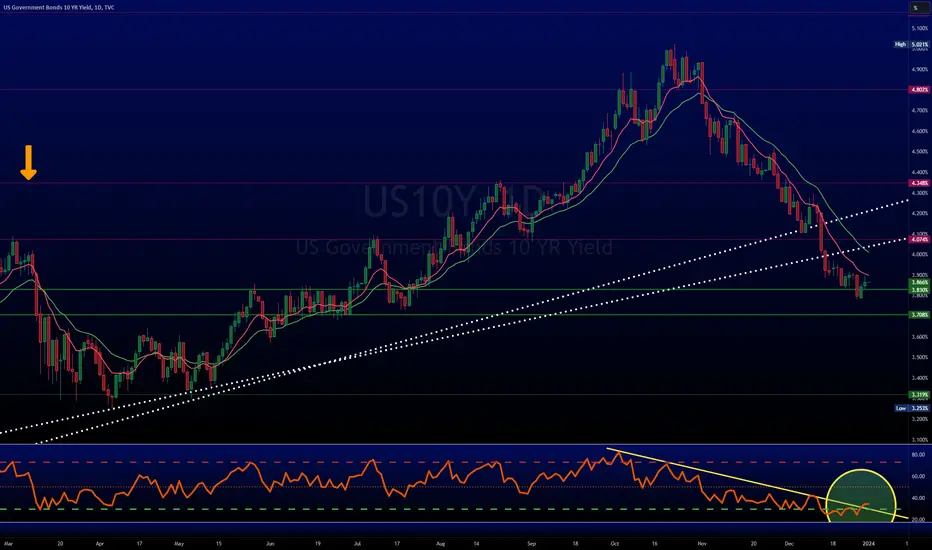Click the Mar label on time axis
Screen dimensions: 932x550
coord(8,543)
